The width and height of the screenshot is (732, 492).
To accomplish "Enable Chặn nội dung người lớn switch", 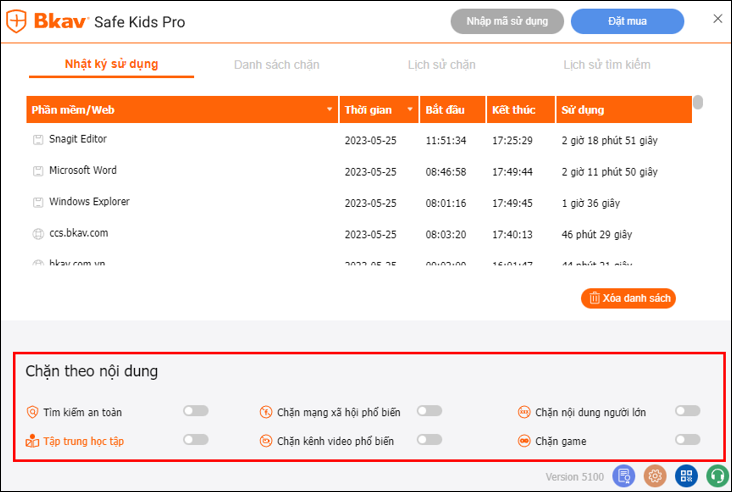I will pos(688,411).
